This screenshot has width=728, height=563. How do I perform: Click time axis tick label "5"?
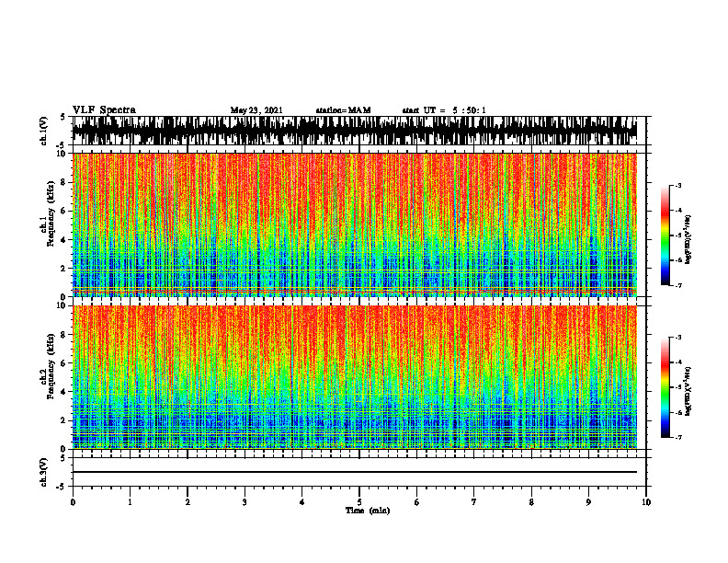click(x=359, y=502)
